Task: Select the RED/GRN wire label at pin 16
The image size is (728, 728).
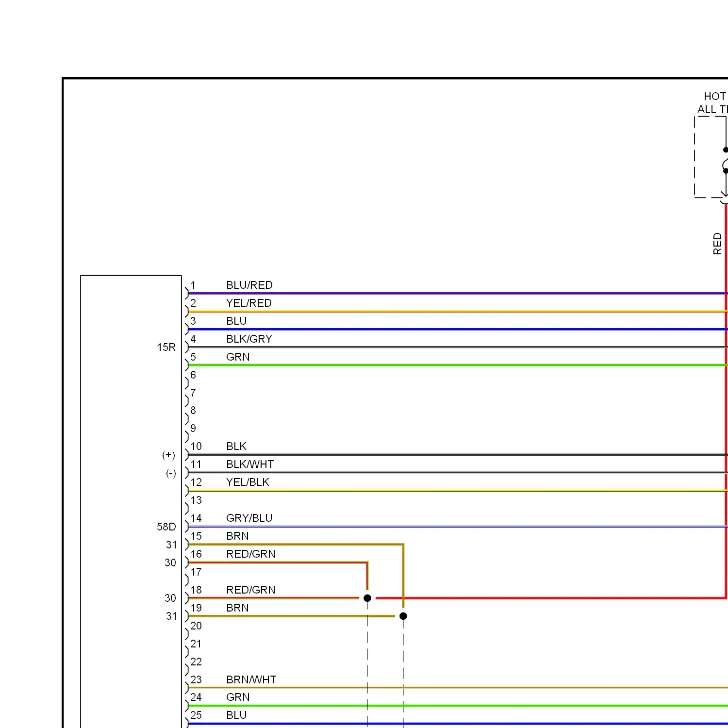Action: (251, 554)
